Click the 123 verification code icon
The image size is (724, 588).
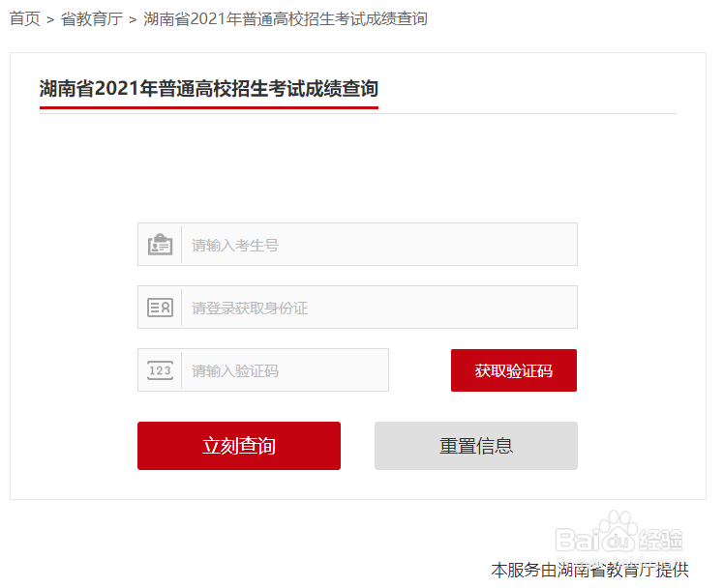click(x=160, y=370)
